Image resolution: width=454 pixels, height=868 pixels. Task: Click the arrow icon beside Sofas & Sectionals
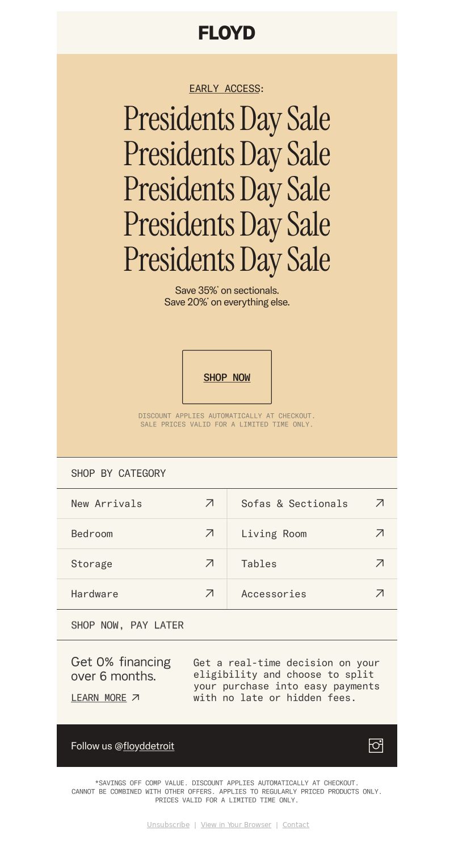[x=380, y=503]
